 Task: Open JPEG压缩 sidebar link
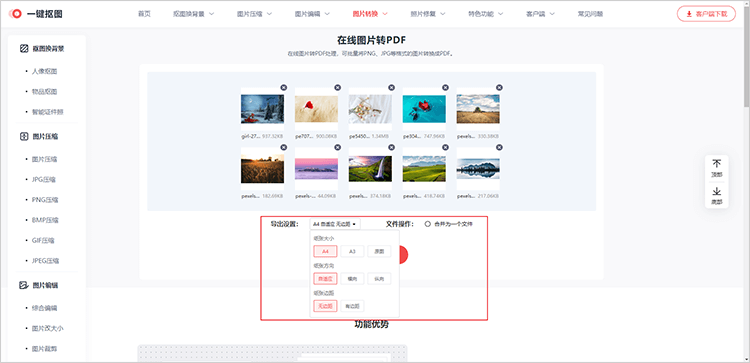pos(45,261)
